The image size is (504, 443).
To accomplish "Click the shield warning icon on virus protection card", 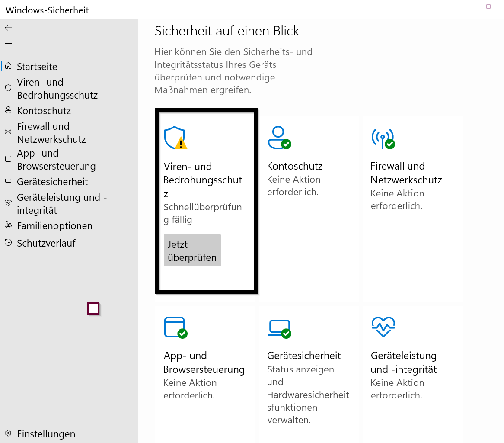I will click(x=175, y=138).
